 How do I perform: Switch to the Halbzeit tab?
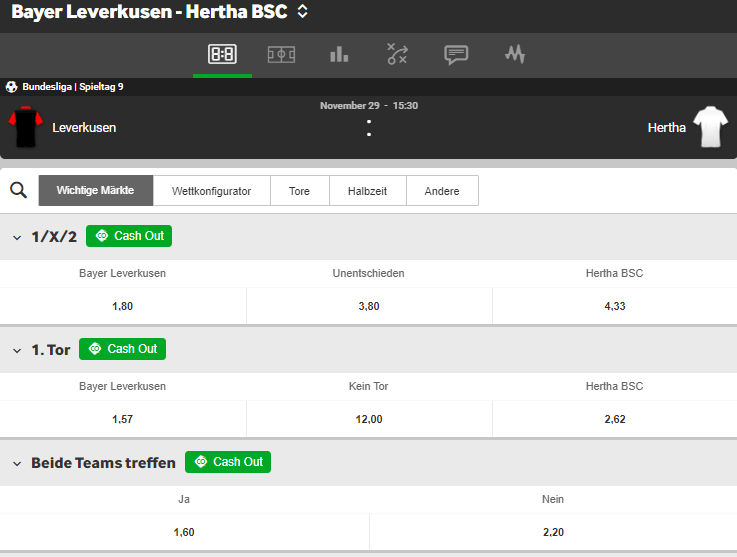coord(368,190)
